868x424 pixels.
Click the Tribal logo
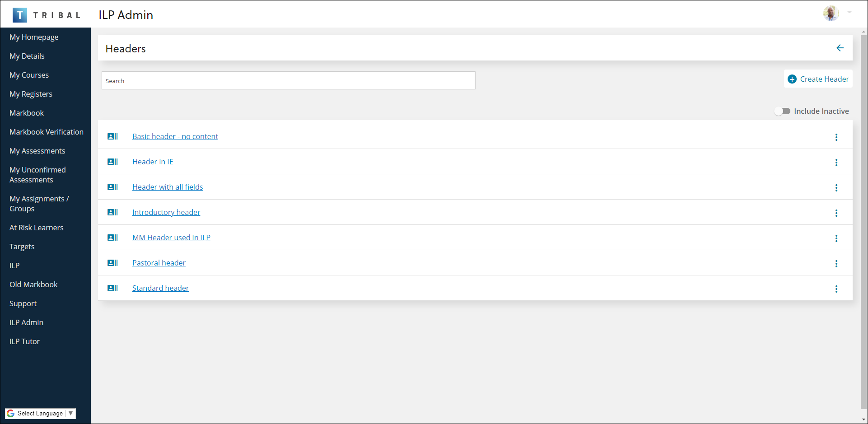pyautogui.click(x=47, y=15)
